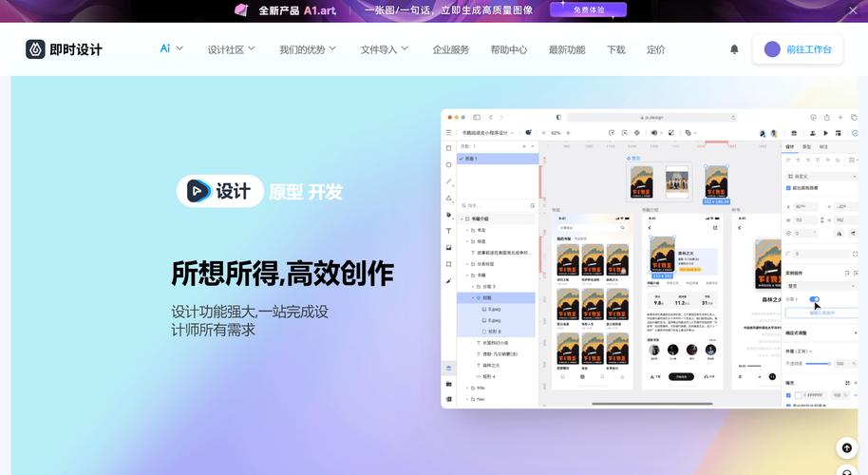Click the share collaborator icon in demo toolbar
The height and width of the screenshot is (475, 868).
813,133
